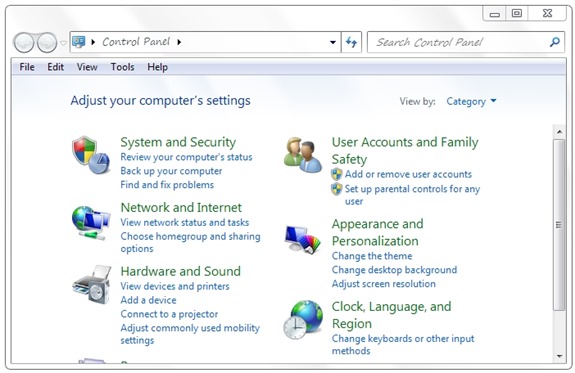Click the shield beside Set up parental controls
The width and height of the screenshot is (575, 373).
coord(336,189)
